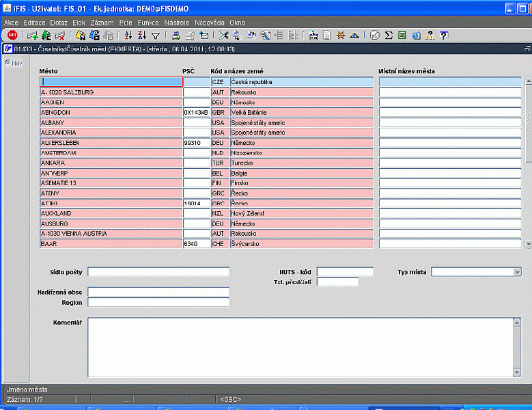
Task: Click the context help window icon
Action: (x=444, y=36)
